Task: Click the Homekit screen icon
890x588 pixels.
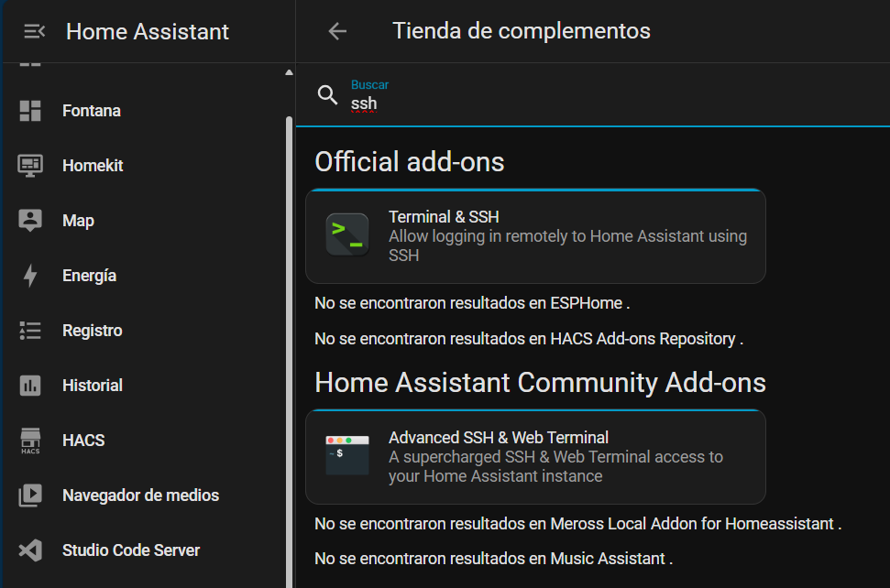Action: coord(31,165)
